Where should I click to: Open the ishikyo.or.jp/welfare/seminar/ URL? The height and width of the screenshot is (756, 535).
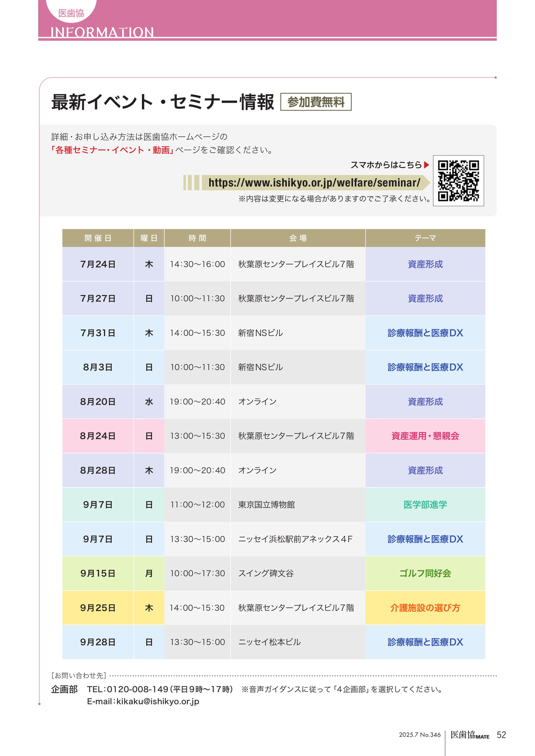coord(314,183)
